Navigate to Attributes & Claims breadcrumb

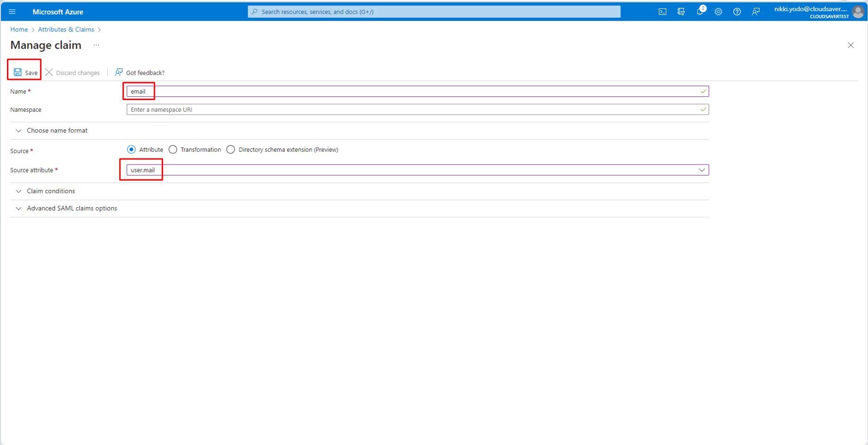[66, 29]
